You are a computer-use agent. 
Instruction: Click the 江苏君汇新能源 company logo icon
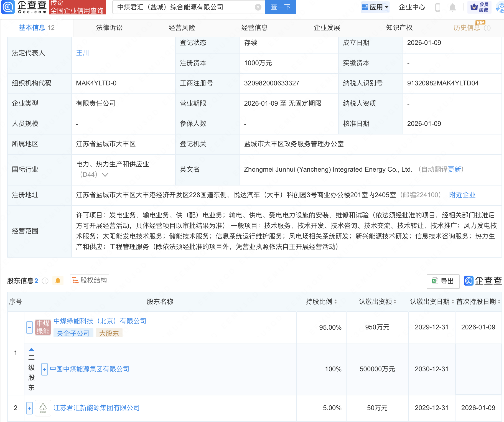point(43,408)
